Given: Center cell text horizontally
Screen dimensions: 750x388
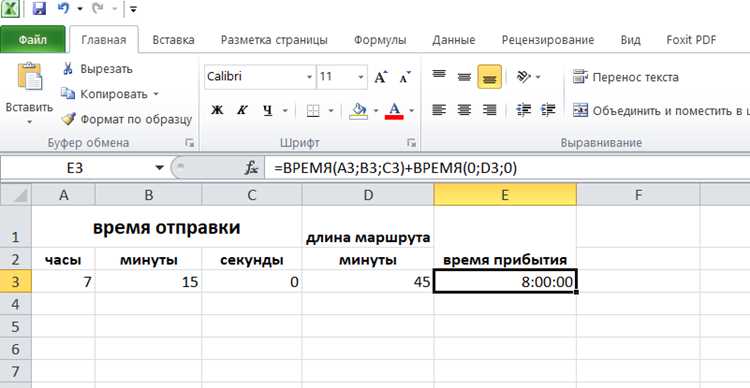Looking at the screenshot, I should pyautogui.click(x=464, y=111).
